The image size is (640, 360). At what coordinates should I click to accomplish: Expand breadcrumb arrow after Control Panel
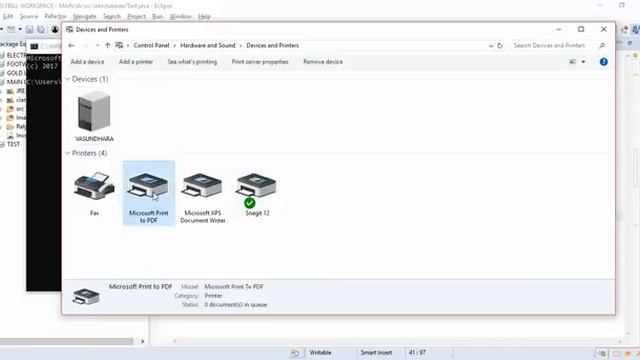tap(175, 45)
